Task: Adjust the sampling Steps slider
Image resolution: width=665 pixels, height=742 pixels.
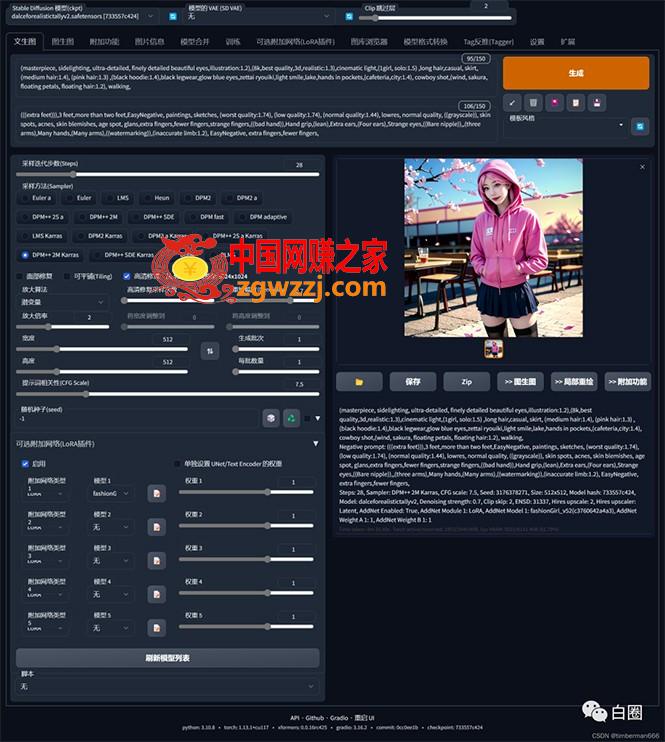Action: point(168,175)
